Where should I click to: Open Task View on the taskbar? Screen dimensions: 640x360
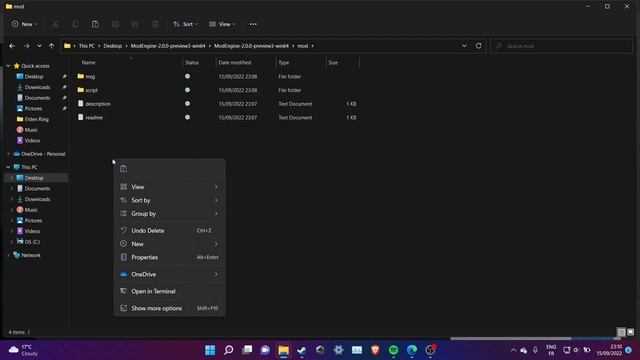247,350
